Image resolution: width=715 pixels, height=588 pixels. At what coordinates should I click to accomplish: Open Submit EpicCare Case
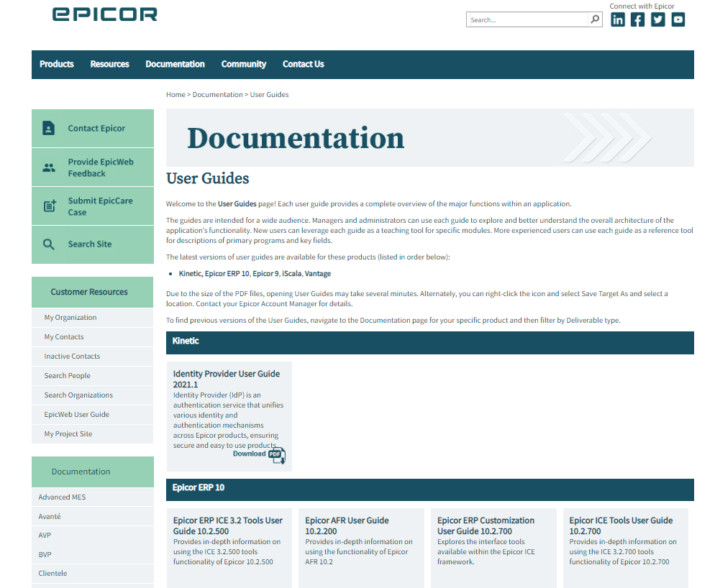pyautogui.click(x=93, y=206)
